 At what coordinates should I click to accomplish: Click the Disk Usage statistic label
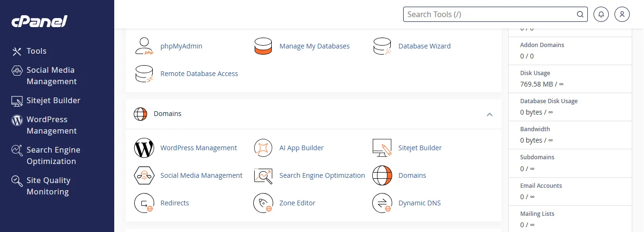(535, 73)
